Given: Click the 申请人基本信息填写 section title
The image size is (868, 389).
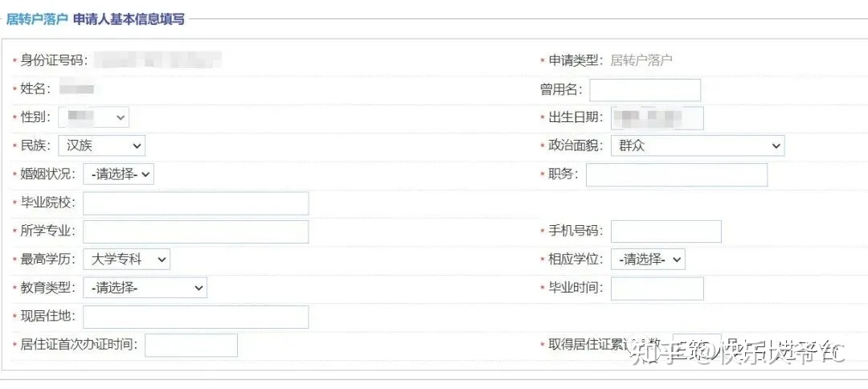Looking at the screenshot, I should [129, 20].
